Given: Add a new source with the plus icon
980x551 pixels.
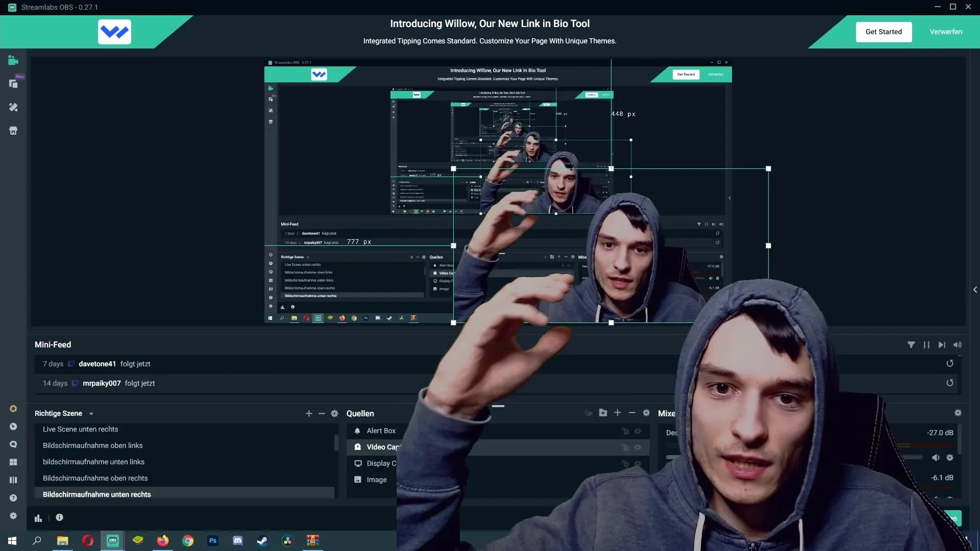Looking at the screenshot, I should pyautogui.click(x=618, y=413).
